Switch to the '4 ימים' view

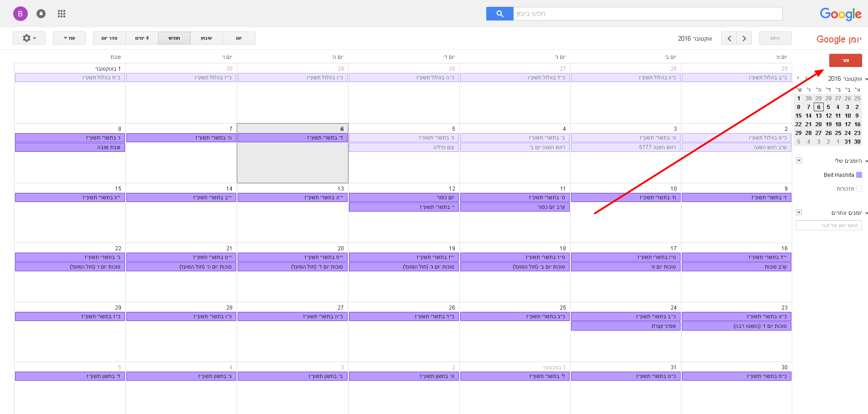click(142, 38)
